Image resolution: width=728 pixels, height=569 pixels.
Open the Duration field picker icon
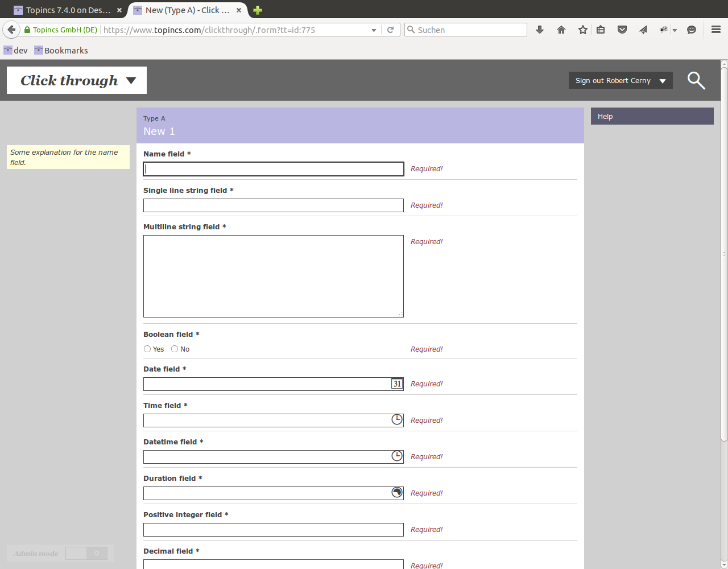click(397, 493)
